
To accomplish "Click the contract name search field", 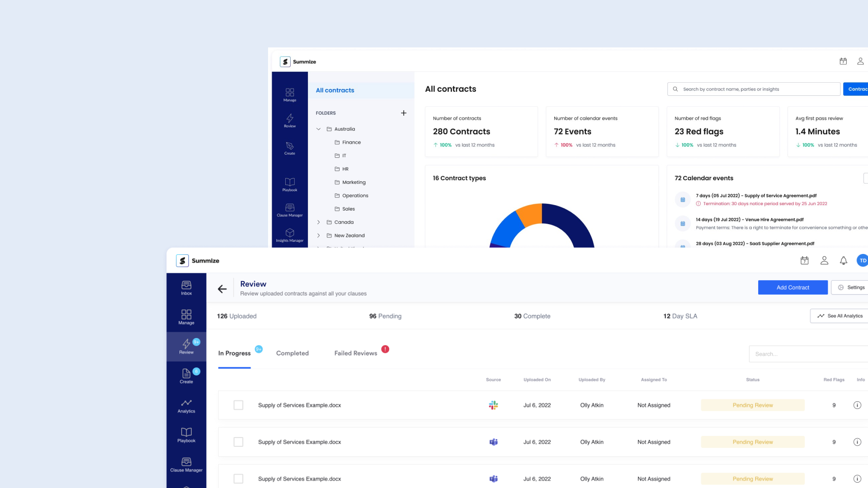I will click(x=754, y=89).
